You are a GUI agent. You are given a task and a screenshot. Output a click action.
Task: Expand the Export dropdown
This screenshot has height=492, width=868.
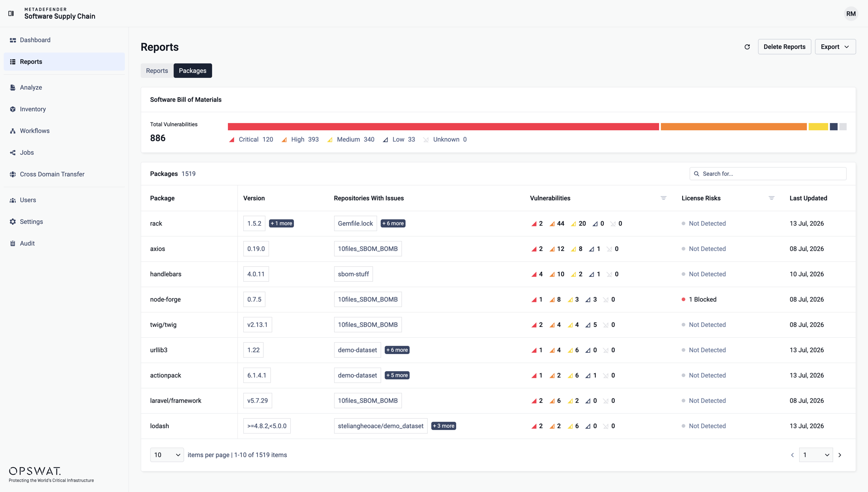(x=835, y=47)
